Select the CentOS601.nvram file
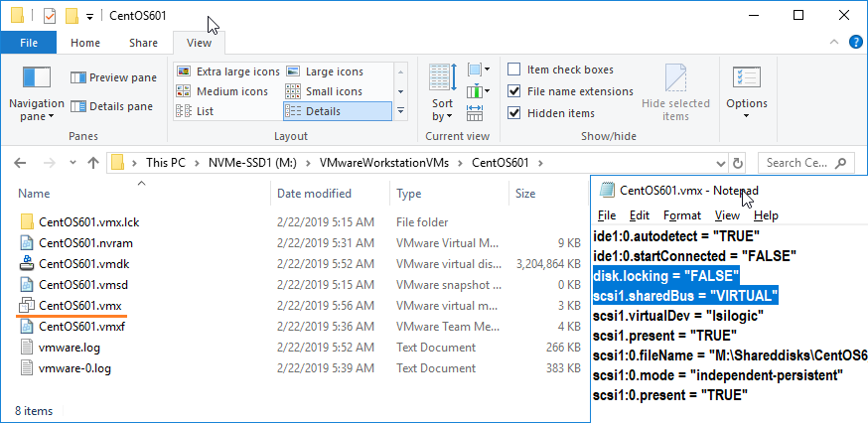Image resolution: width=868 pixels, height=423 pixels. click(85, 243)
